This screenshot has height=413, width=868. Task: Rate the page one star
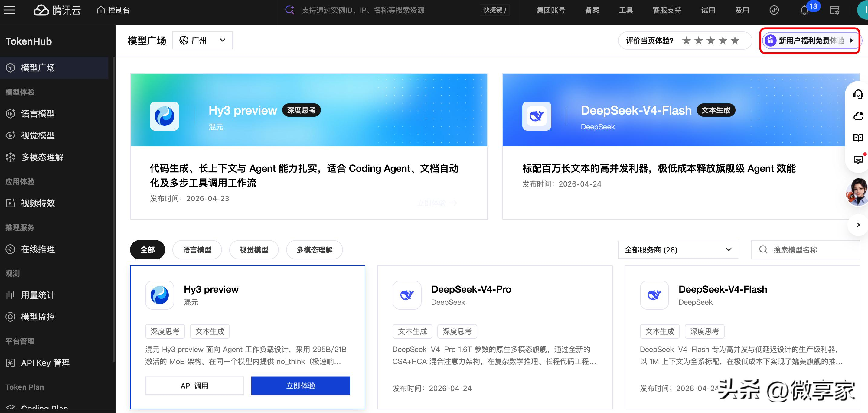pyautogui.click(x=686, y=41)
